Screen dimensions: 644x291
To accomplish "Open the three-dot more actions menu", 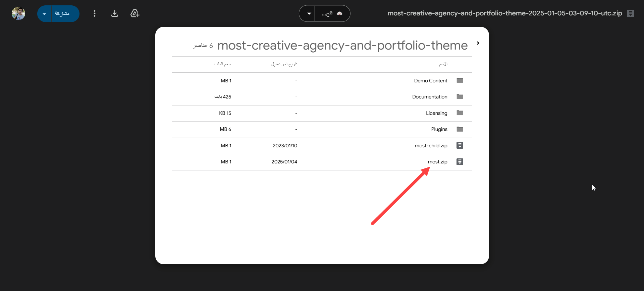I will point(95,13).
